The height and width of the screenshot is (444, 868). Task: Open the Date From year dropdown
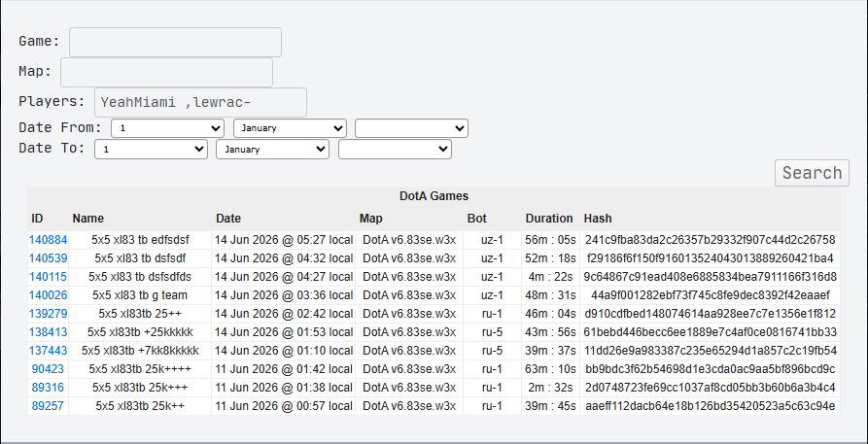pos(411,128)
